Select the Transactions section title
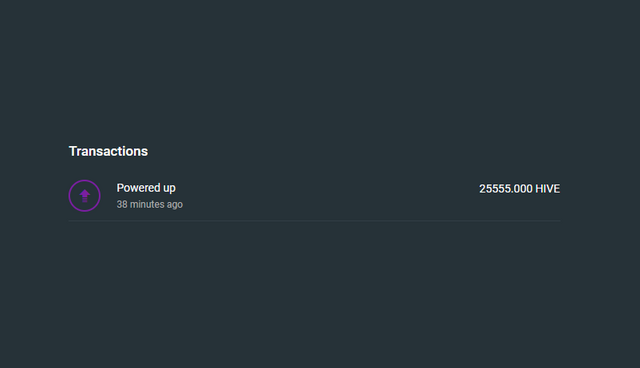This screenshot has width=640, height=368. 108,151
